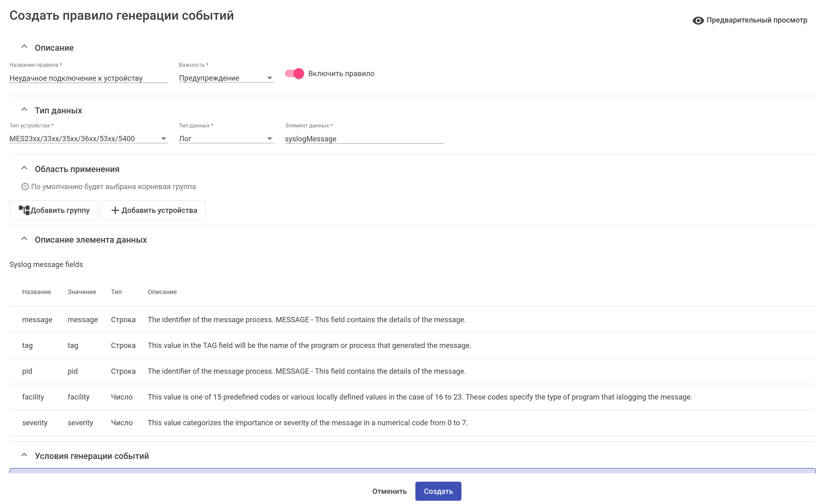
Task: Collapse the Тип данных section chevron
Action: coord(24,110)
